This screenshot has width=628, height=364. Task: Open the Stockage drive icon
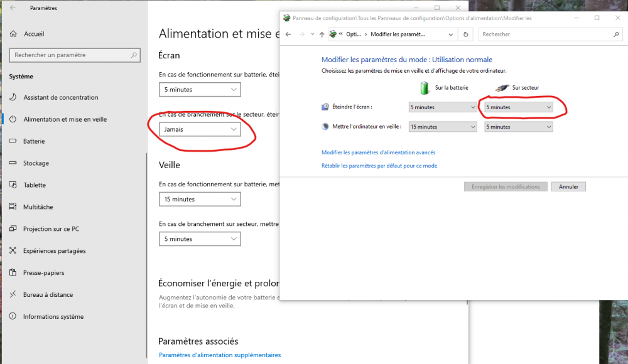coord(13,163)
